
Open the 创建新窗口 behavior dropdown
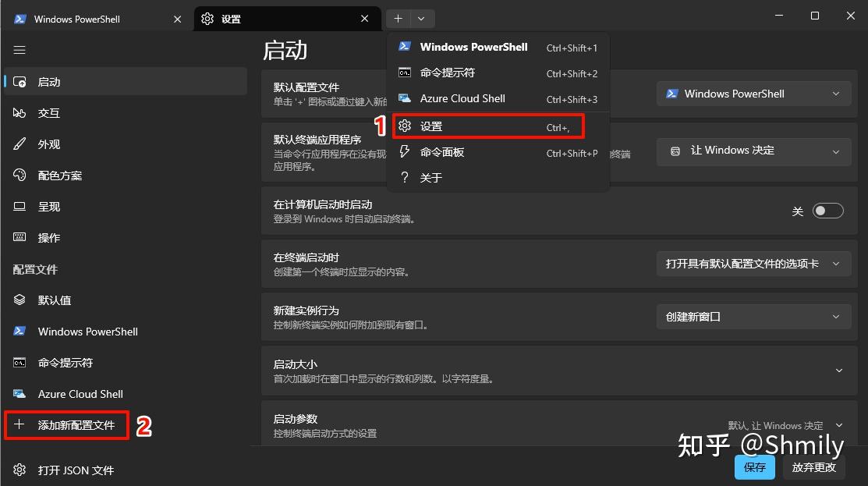(x=753, y=316)
